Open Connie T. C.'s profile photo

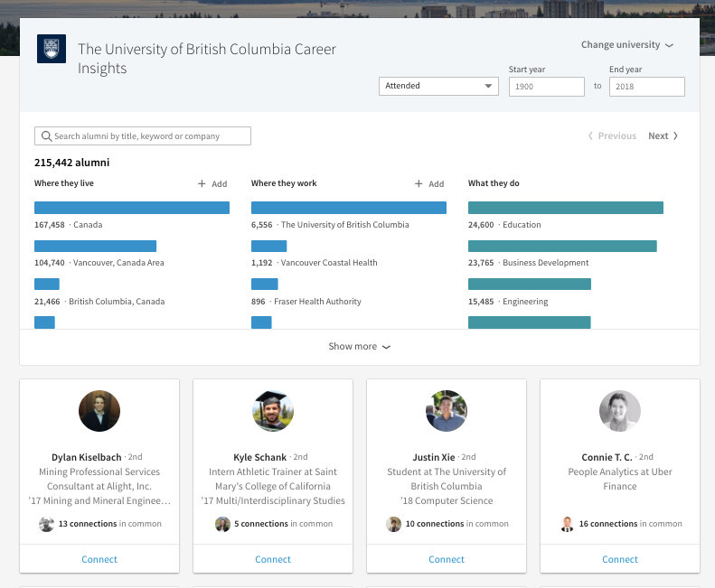pos(620,411)
